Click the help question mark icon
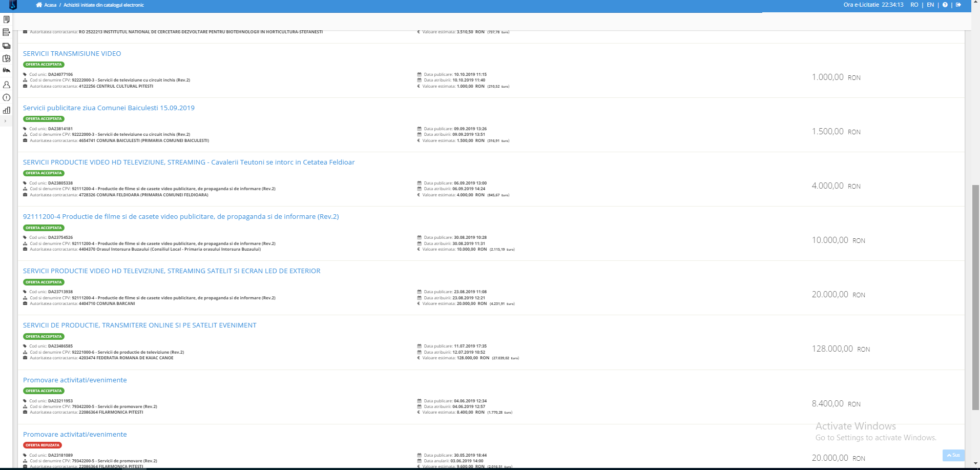The image size is (980, 470). pos(945,5)
